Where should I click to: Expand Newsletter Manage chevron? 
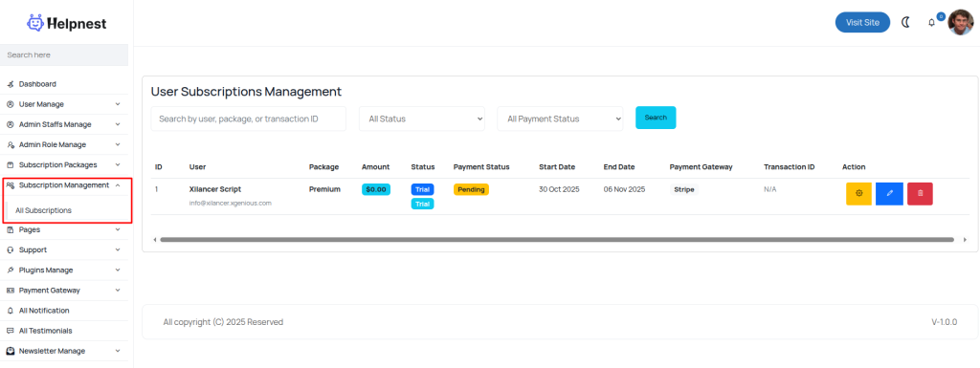(118, 351)
